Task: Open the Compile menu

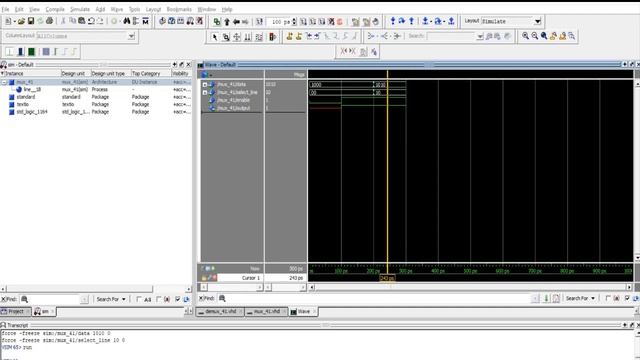Action: pyautogui.click(x=55, y=9)
